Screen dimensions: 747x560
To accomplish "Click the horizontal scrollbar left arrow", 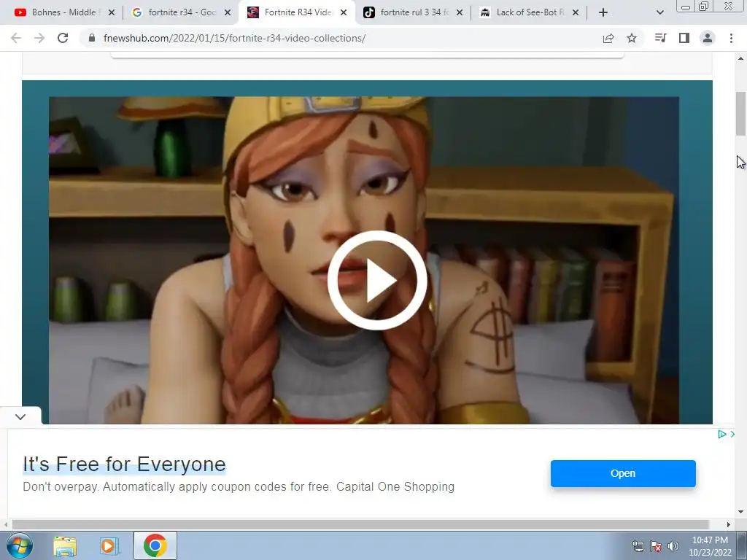I will click(6, 524).
